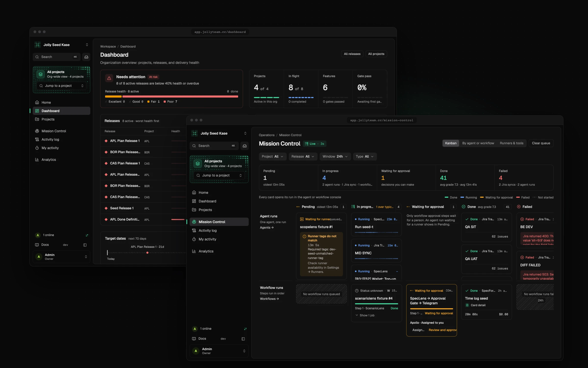The image size is (588, 368).
Task: Switch to Runners & tools view
Action: coord(512,143)
